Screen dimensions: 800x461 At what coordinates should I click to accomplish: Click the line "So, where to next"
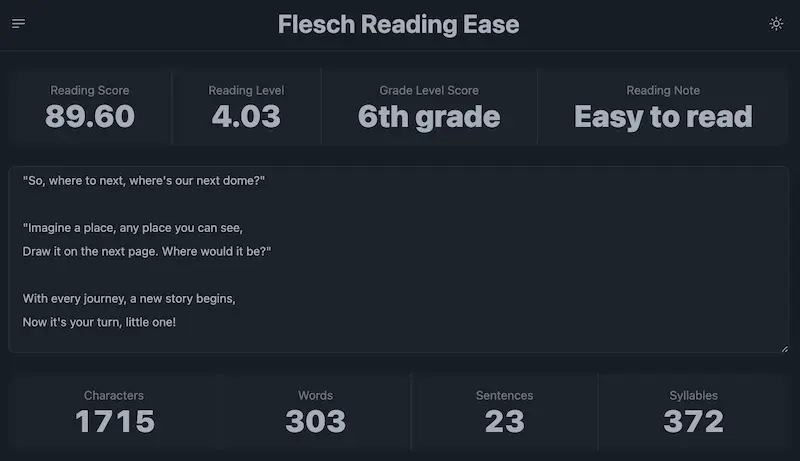[144, 181]
